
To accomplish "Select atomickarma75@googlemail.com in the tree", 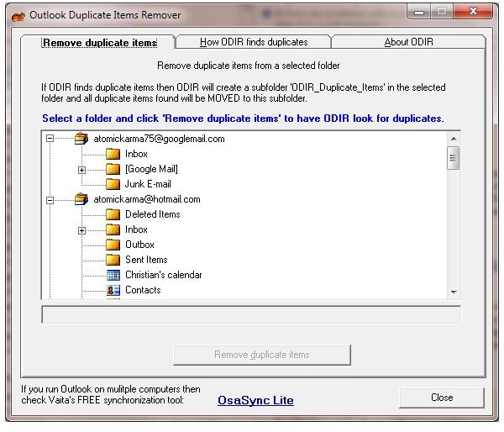I will point(159,139).
